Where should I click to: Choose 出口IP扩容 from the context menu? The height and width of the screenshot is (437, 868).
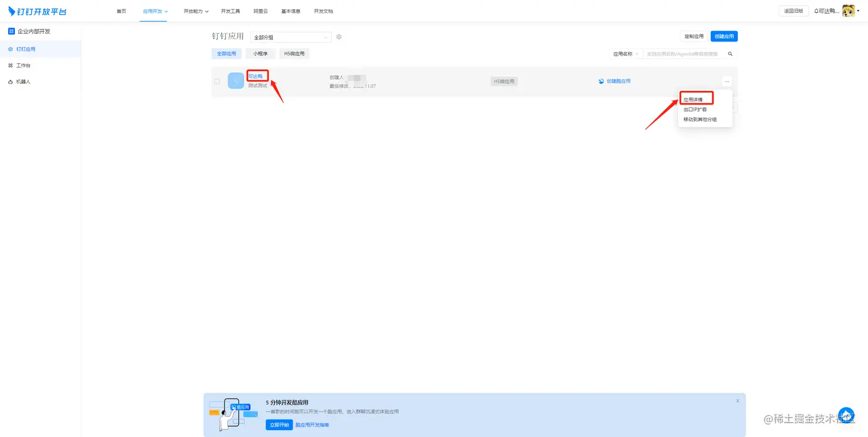[695, 110]
